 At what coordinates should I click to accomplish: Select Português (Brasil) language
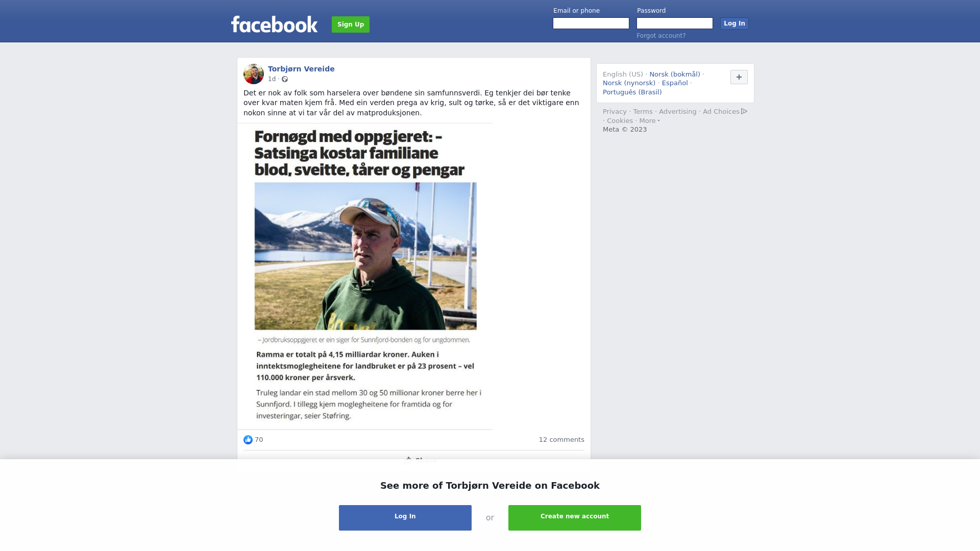[632, 92]
